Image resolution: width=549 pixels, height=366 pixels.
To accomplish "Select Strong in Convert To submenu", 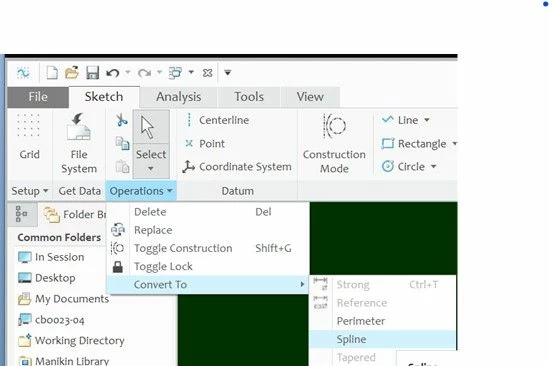I will (383, 285).
